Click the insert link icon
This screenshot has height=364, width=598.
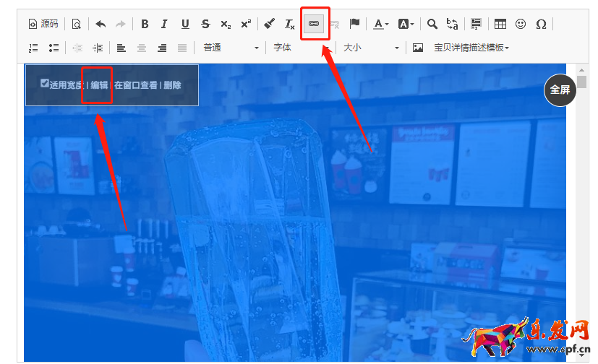pyautogui.click(x=314, y=24)
